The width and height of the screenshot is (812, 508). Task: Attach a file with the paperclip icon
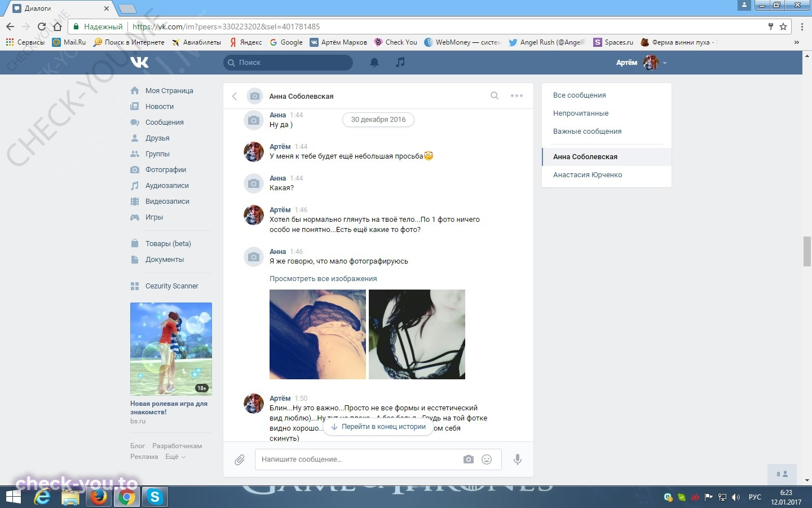(x=240, y=459)
